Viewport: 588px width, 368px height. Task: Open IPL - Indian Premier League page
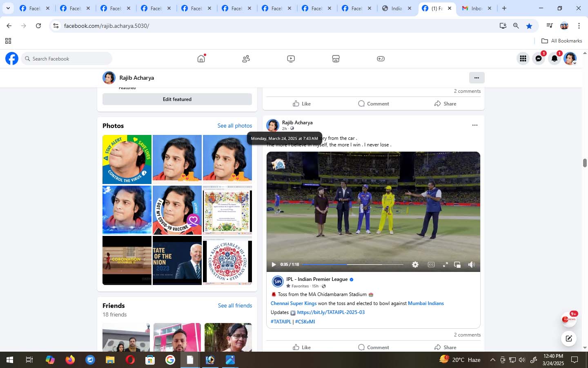coord(317,279)
